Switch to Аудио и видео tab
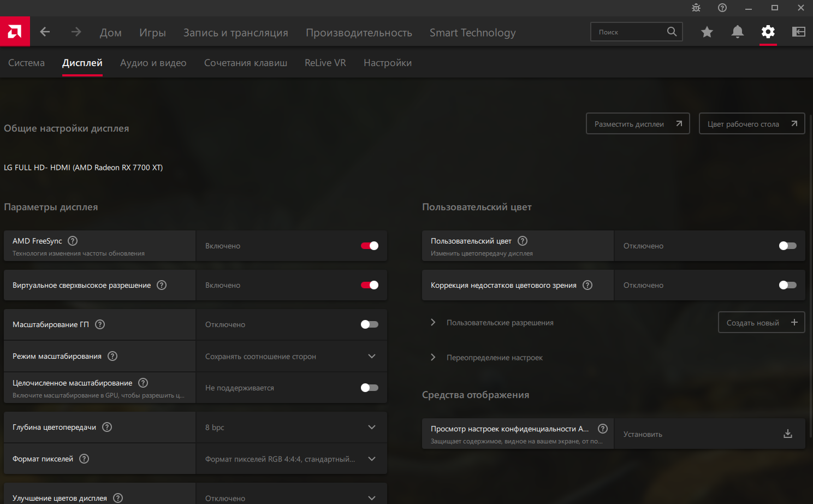The width and height of the screenshot is (813, 504). (x=153, y=63)
